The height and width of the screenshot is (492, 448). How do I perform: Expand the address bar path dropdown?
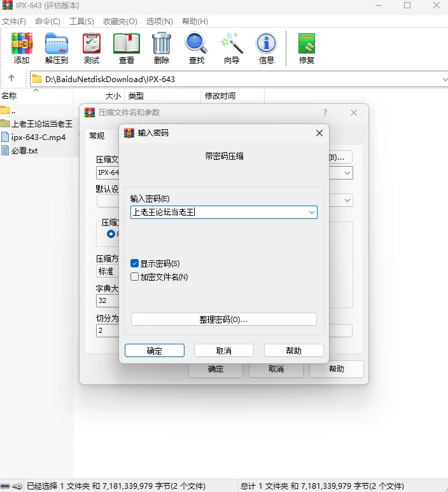(445, 79)
